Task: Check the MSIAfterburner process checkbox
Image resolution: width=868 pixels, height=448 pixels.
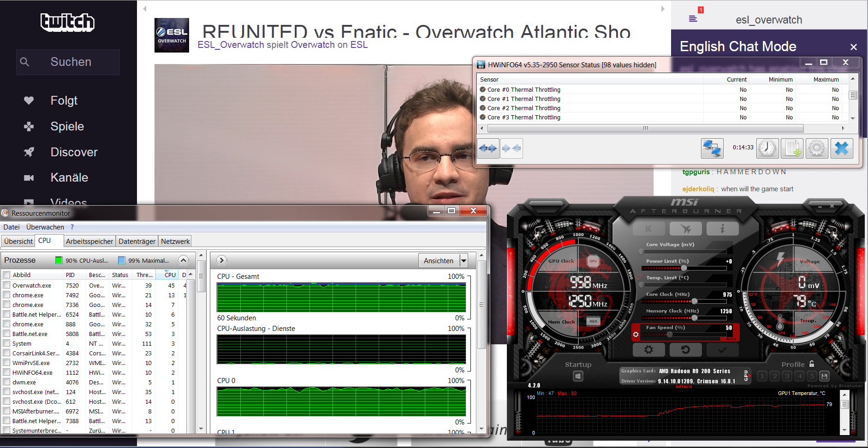Action: [x=6, y=411]
